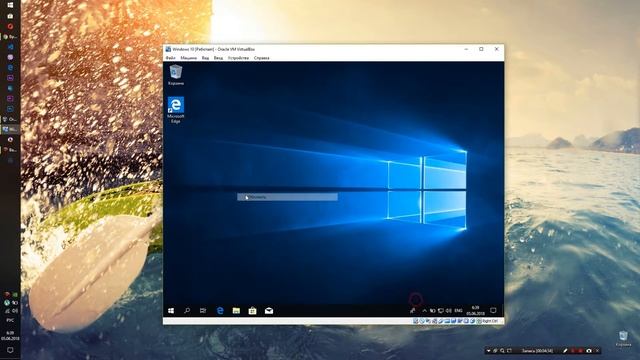Open the Файл menu in VirtualBox
The width and height of the screenshot is (640, 360).
tap(171, 58)
